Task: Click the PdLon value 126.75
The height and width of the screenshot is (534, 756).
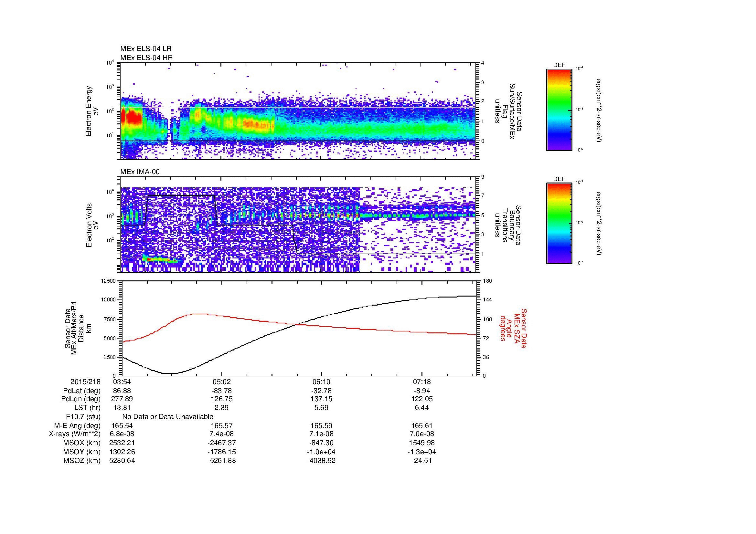Action: point(222,399)
